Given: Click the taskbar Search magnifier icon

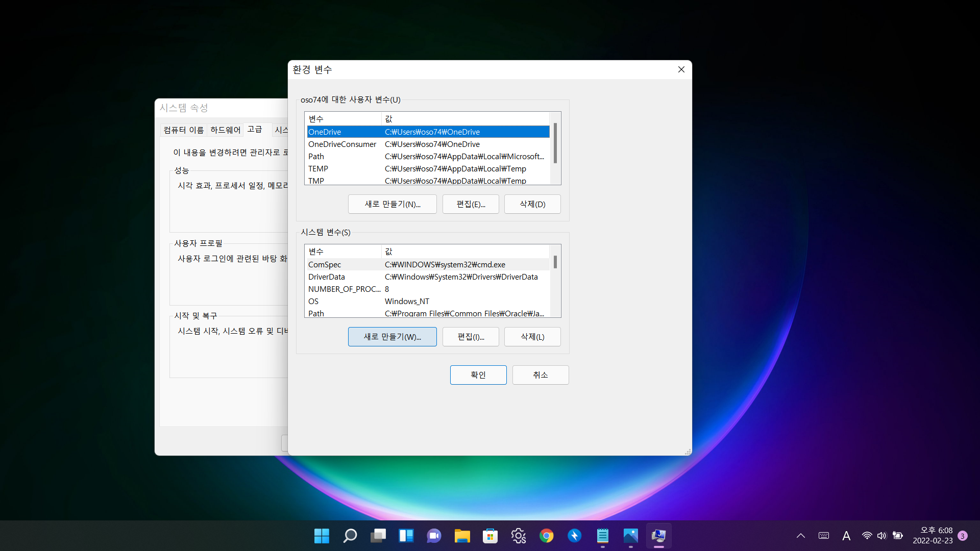Looking at the screenshot, I should tap(350, 536).
